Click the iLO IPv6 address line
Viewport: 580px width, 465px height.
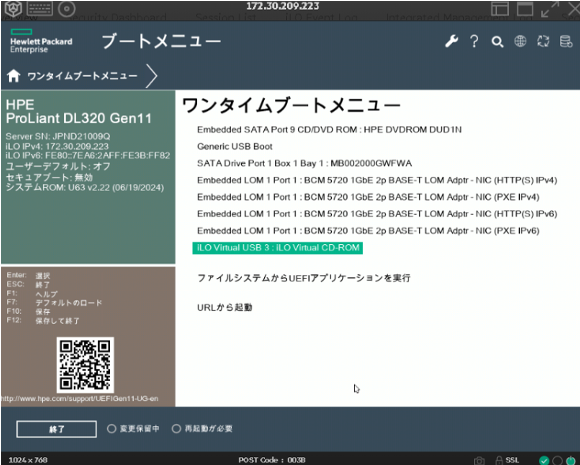click(88, 155)
